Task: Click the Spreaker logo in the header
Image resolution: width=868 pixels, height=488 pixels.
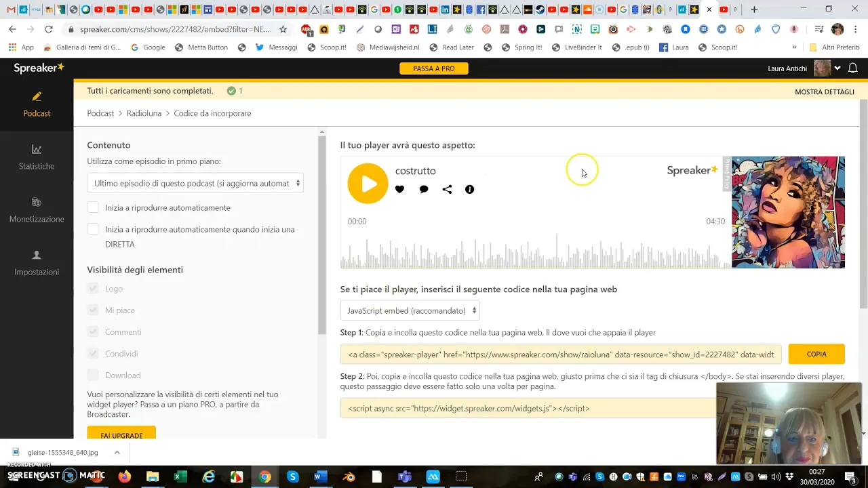Action: coord(39,68)
